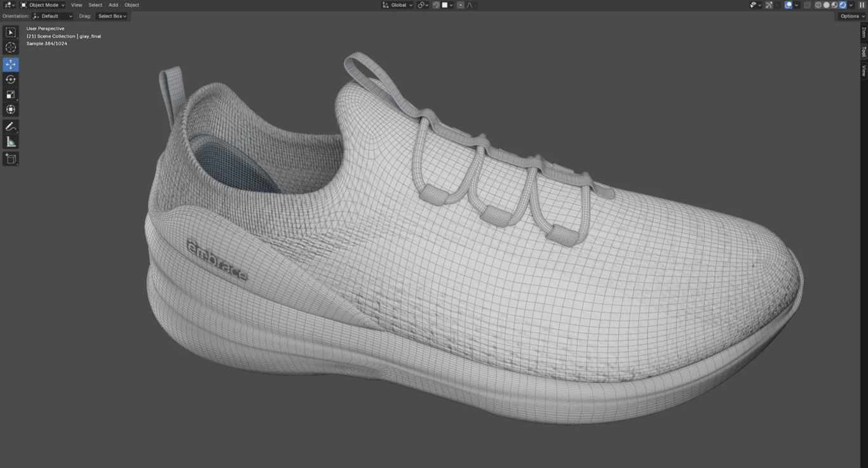This screenshot has height=468, width=868.
Task: Open the Object Mode dropdown
Action: click(x=43, y=5)
